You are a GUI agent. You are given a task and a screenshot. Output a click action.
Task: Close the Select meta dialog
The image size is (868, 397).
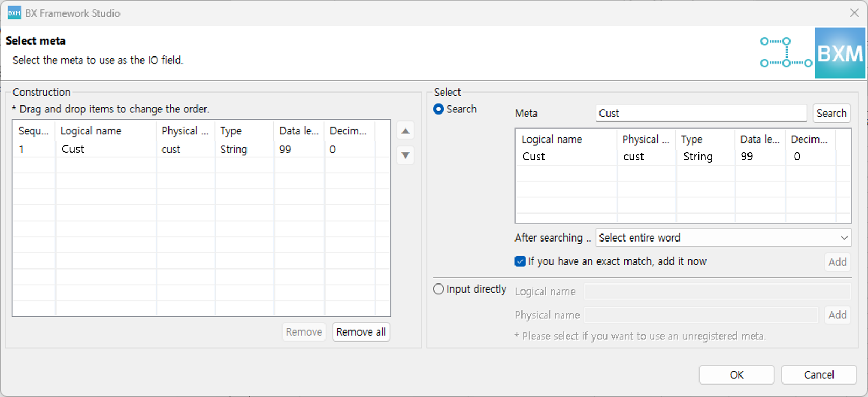[854, 13]
